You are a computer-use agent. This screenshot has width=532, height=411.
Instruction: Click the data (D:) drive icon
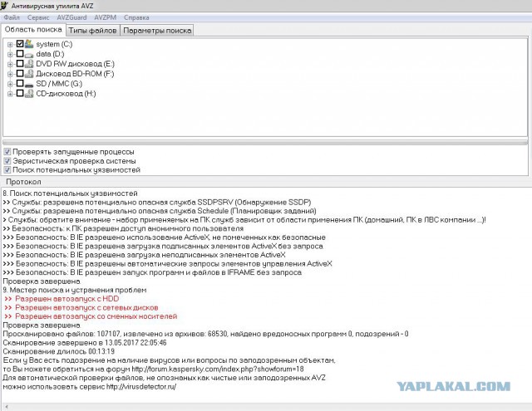29,54
